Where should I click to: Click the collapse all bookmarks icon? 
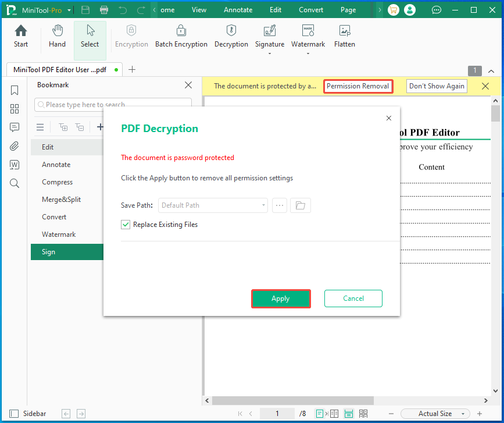pos(80,127)
